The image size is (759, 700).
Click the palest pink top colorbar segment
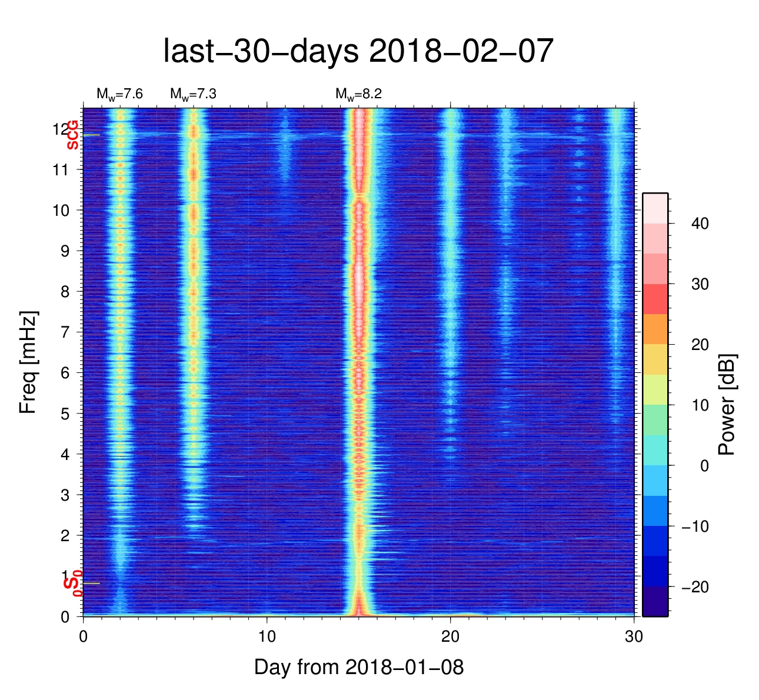(x=655, y=208)
